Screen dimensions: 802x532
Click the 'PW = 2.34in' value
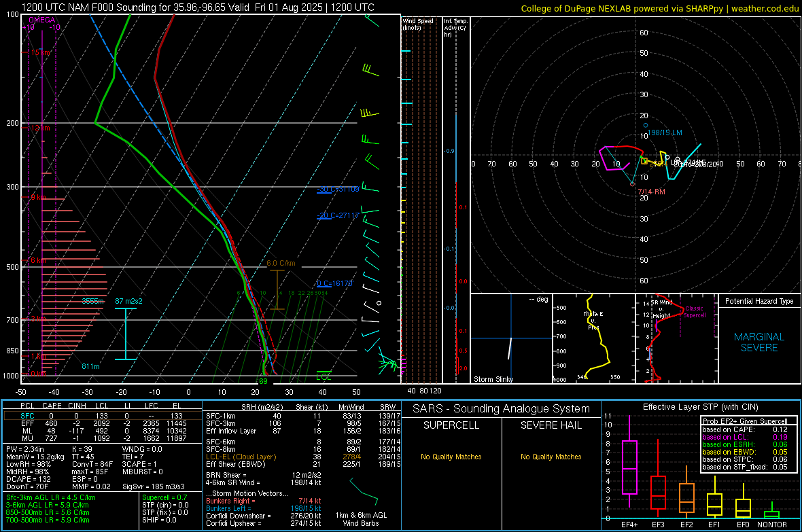[x=25, y=449]
